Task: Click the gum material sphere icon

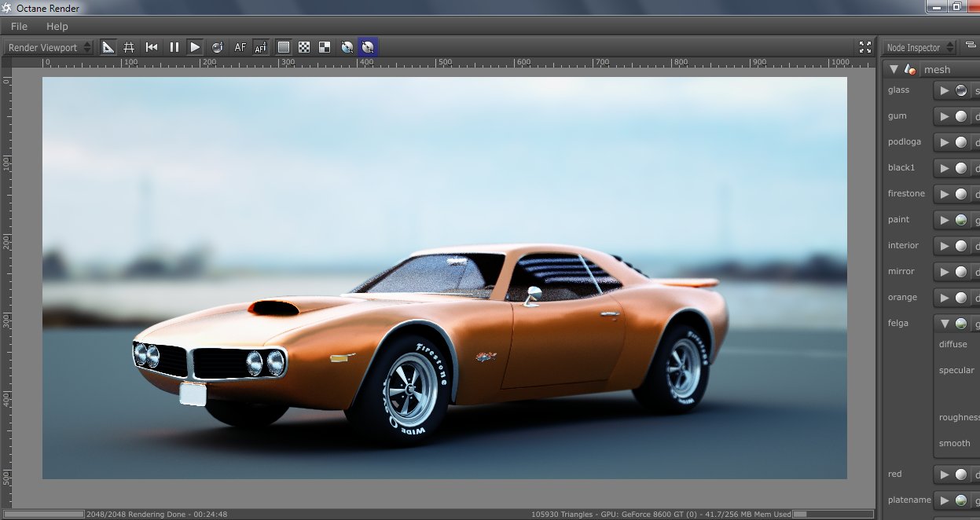Action: pyautogui.click(x=960, y=116)
